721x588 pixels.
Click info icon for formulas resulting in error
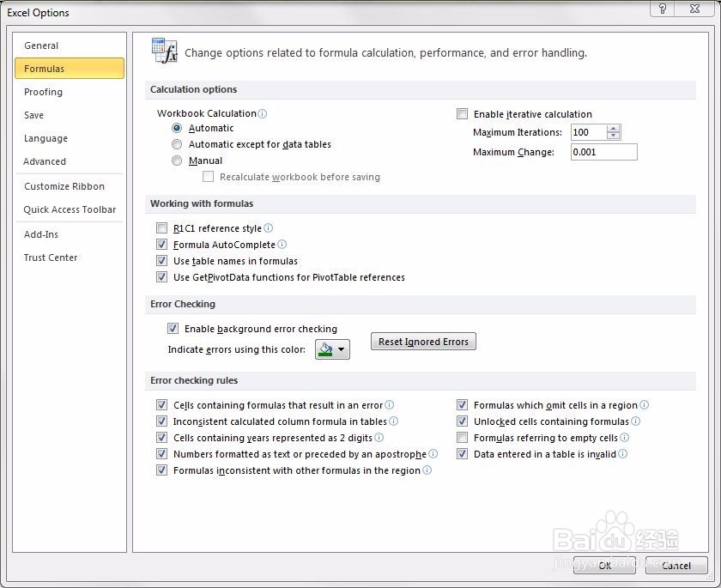pos(390,405)
